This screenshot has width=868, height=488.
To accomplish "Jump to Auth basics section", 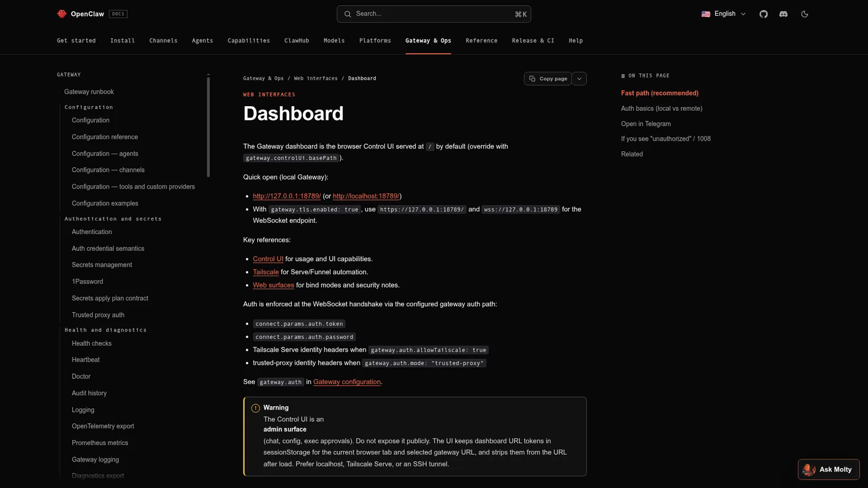I will pyautogui.click(x=662, y=108).
